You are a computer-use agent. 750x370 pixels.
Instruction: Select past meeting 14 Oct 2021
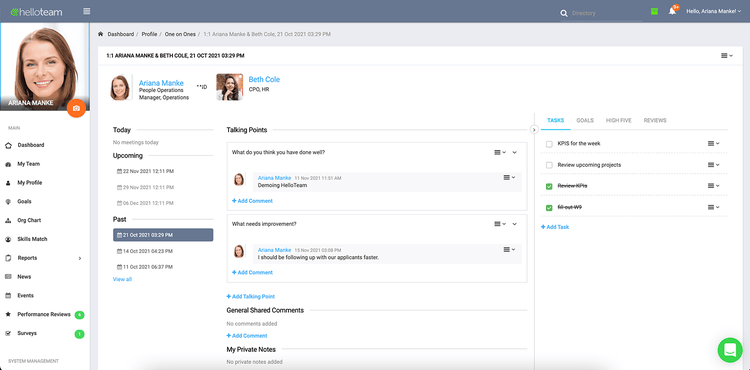tap(145, 251)
